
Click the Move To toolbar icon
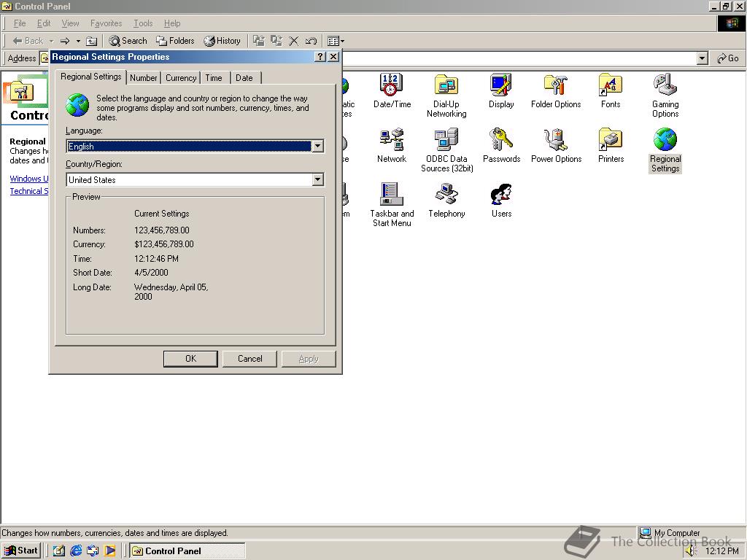click(x=259, y=41)
